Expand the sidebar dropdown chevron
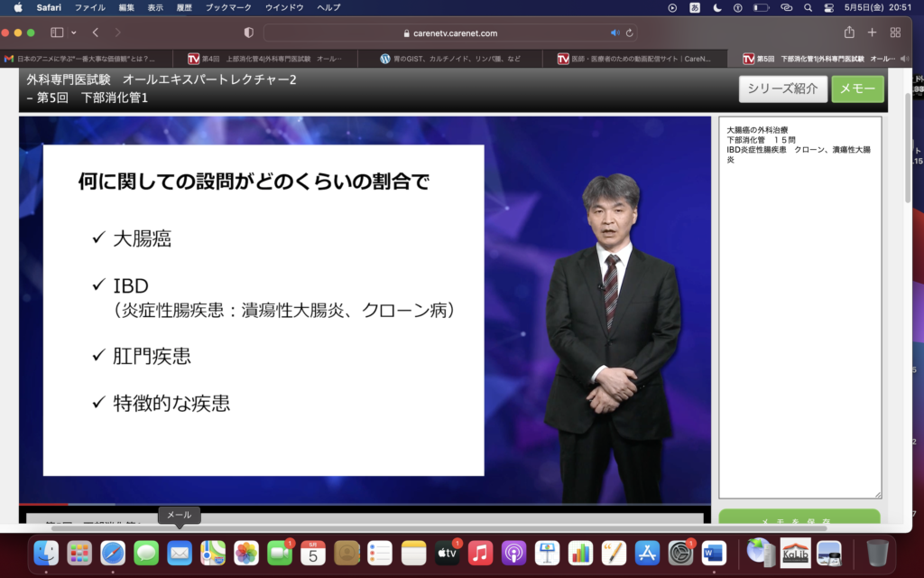The image size is (924, 578). 72,33
